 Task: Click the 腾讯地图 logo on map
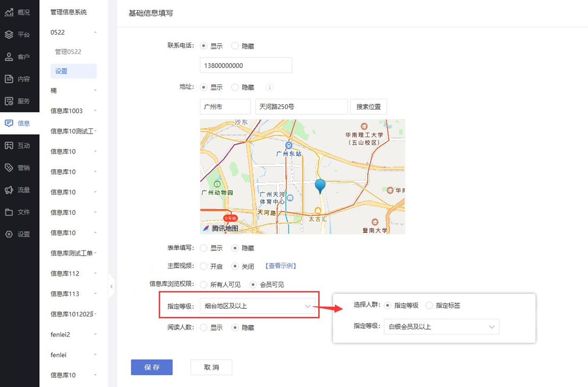pyautogui.click(x=220, y=228)
